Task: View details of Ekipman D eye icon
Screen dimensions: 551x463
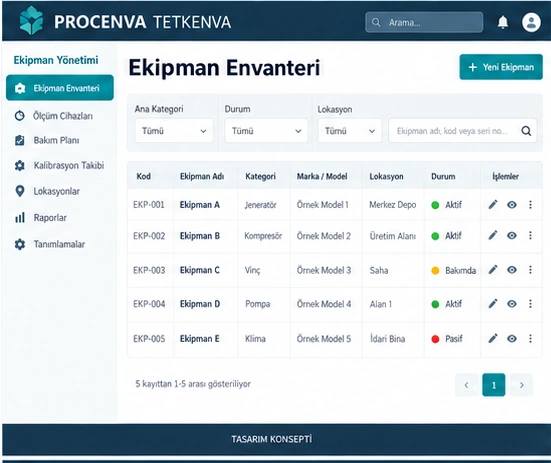Action: [x=512, y=304]
